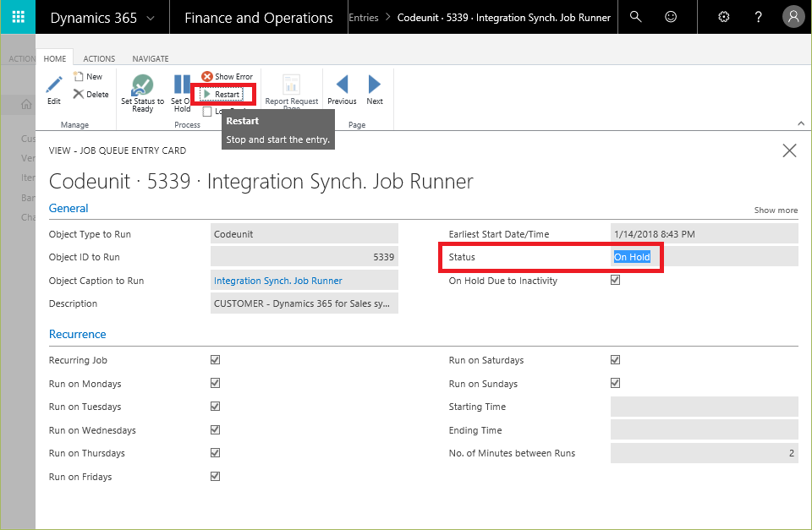Click the Earliest Start Date/Time field
The image size is (812, 530).
(705, 234)
